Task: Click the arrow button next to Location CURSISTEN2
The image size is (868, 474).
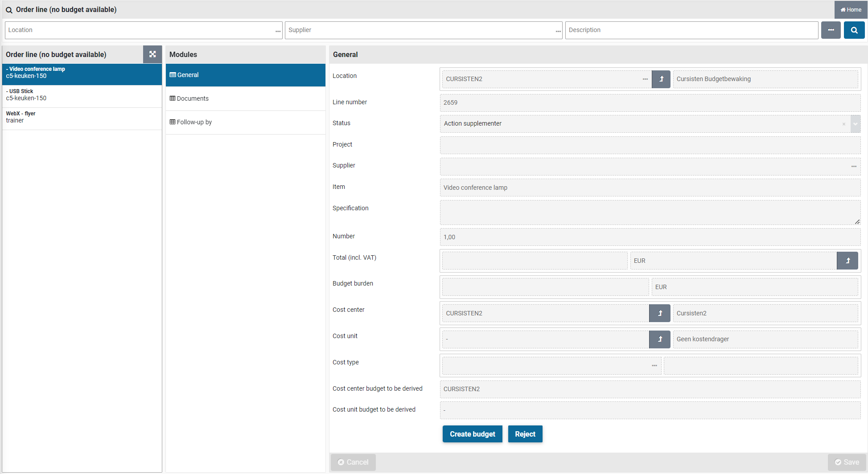Action: tap(661, 79)
